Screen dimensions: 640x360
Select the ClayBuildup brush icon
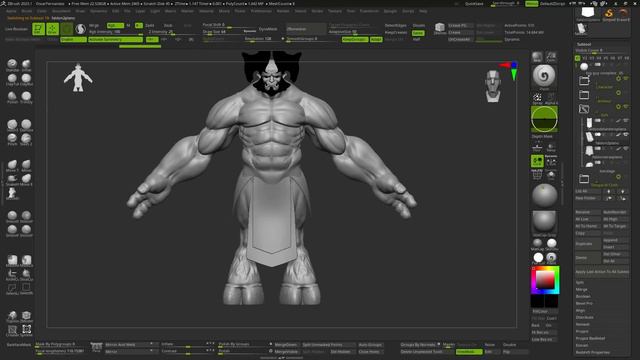[x=26, y=78]
